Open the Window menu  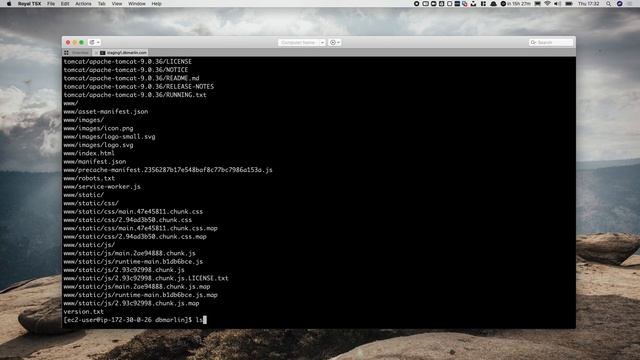tap(137, 4)
